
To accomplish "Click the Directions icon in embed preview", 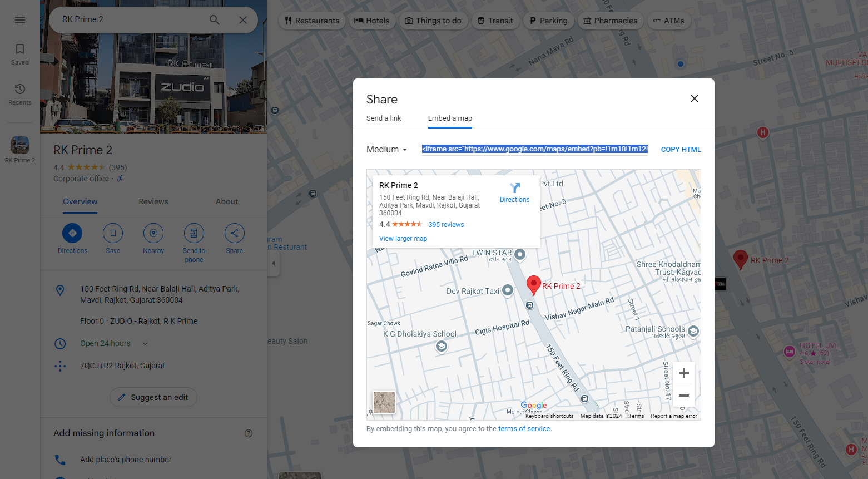I will [x=514, y=189].
